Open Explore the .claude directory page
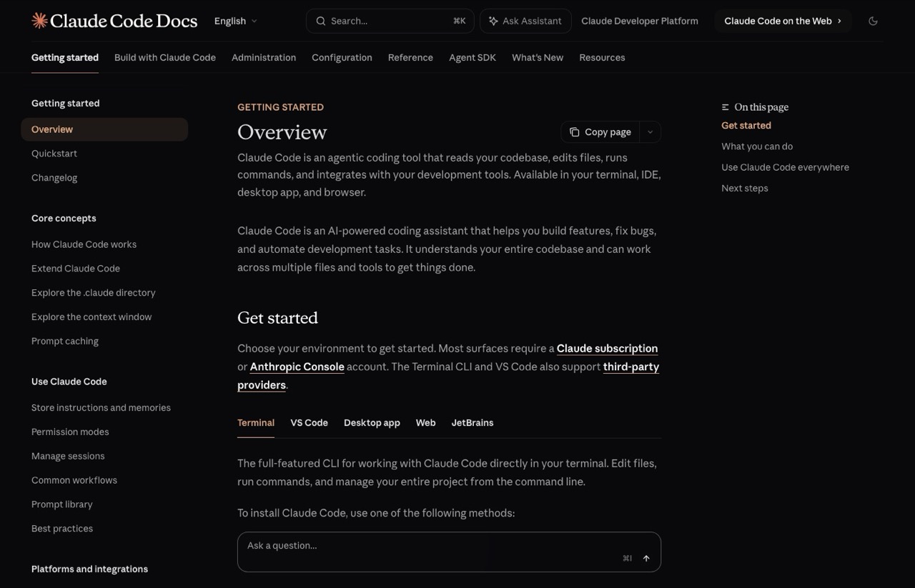 point(94,293)
